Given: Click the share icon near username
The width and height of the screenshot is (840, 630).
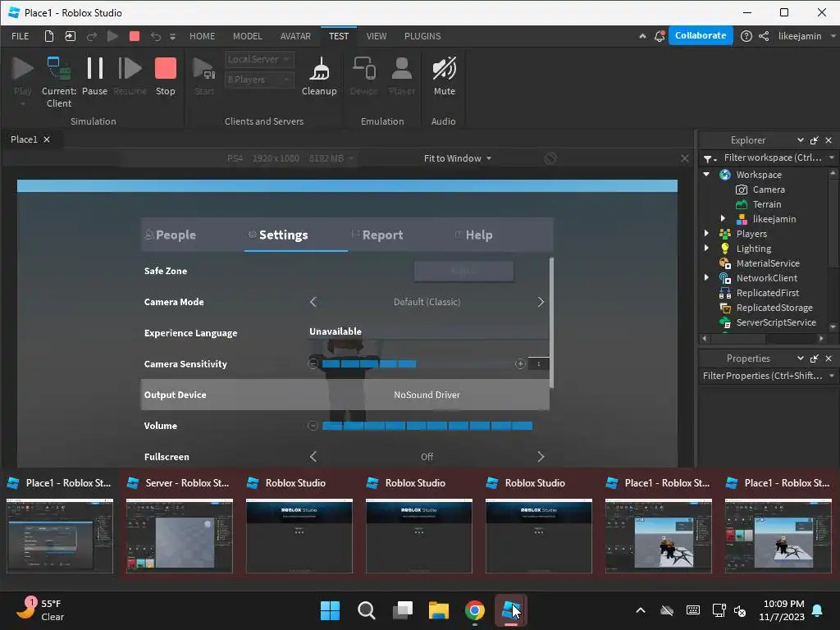Looking at the screenshot, I should 764,36.
